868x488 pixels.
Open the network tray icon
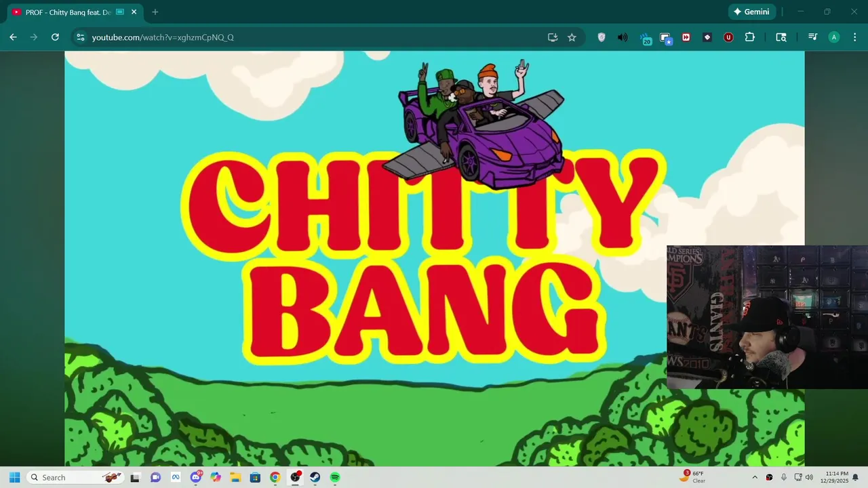pyautogui.click(x=798, y=477)
